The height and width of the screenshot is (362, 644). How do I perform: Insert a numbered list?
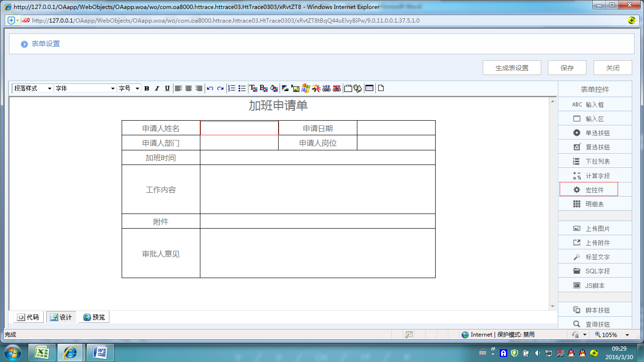tap(231, 88)
